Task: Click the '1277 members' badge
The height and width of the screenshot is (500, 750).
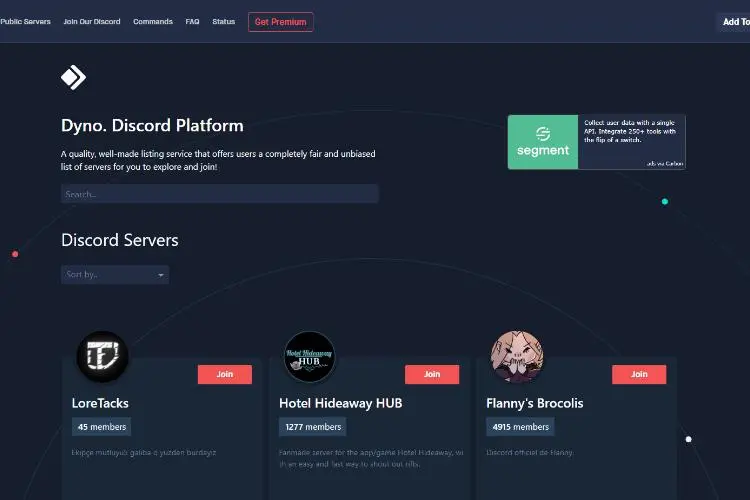Action: point(313,427)
